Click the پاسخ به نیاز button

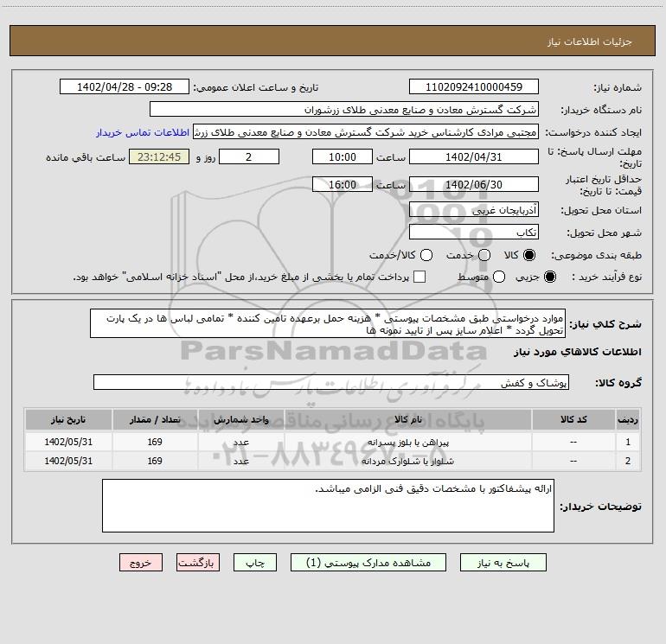(x=503, y=563)
